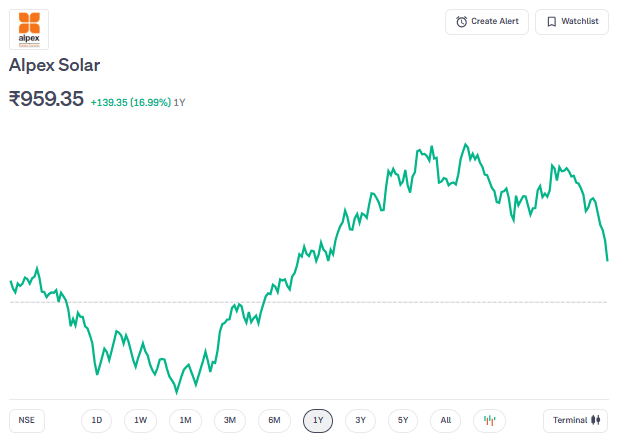Change the chart to 3Y
Screen dimensions: 623x439
(x=361, y=420)
